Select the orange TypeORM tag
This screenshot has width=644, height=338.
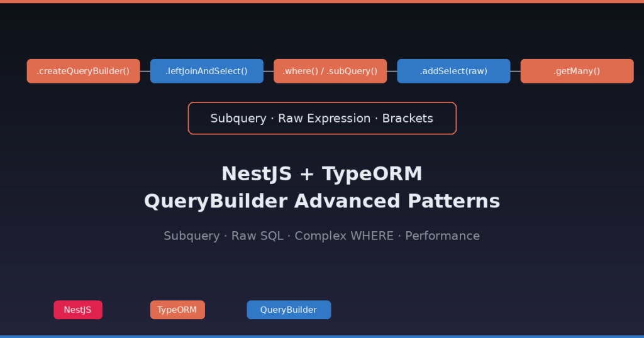(x=177, y=310)
